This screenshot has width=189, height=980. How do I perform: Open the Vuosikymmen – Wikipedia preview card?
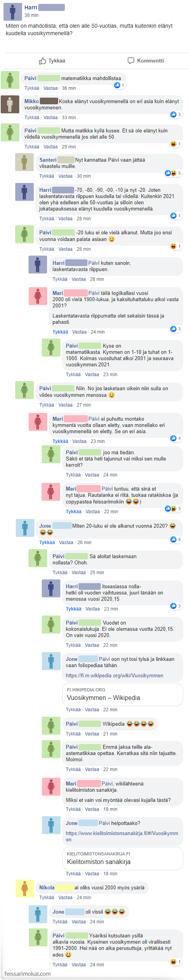122,694
